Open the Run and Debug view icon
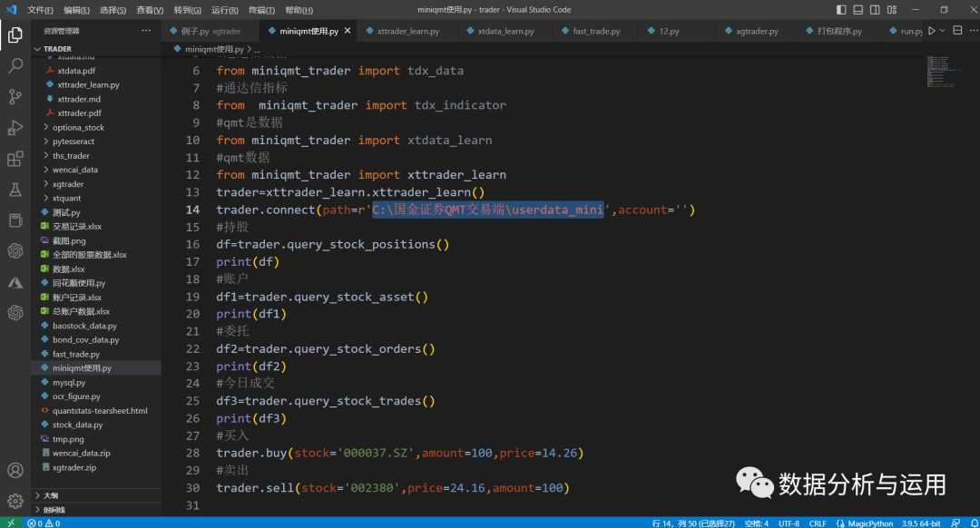The image size is (980, 528). 15,128
